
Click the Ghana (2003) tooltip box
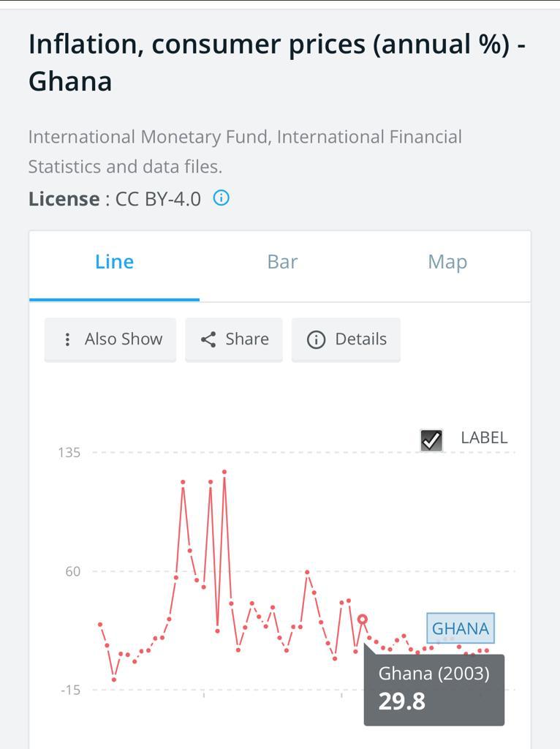[434, 690]
